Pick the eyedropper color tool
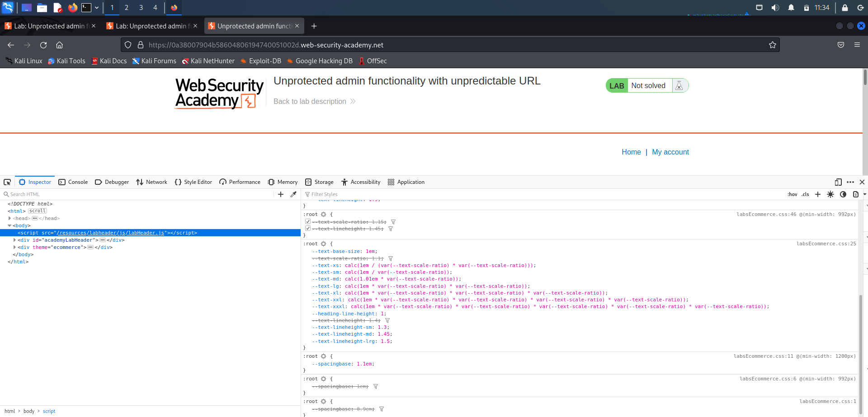This screenshot has height=417, width=868. (293, 194)
